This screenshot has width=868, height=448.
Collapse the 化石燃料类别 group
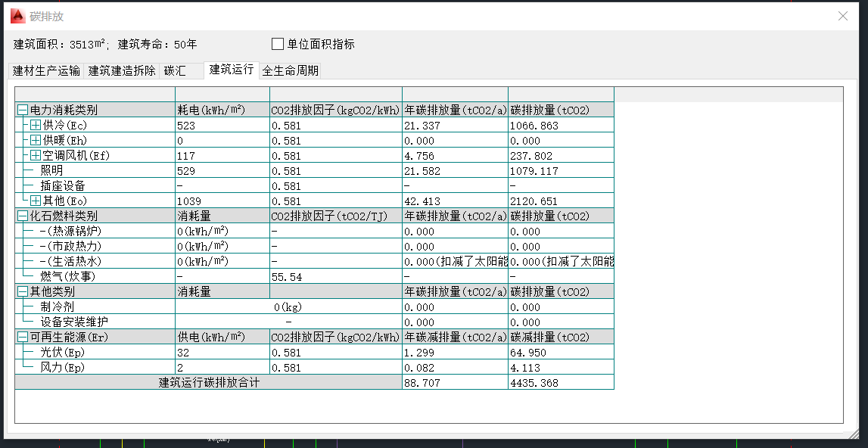(23, 216)
